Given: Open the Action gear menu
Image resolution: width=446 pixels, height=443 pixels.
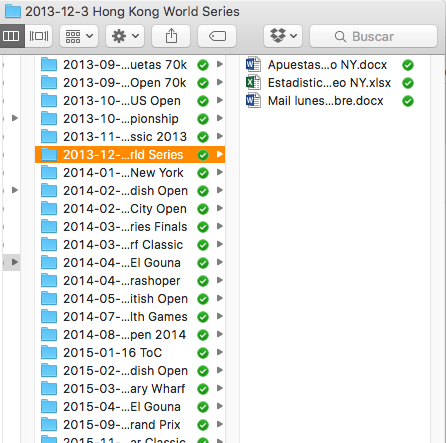Looking at the screenshot, I should click(125, 36).
